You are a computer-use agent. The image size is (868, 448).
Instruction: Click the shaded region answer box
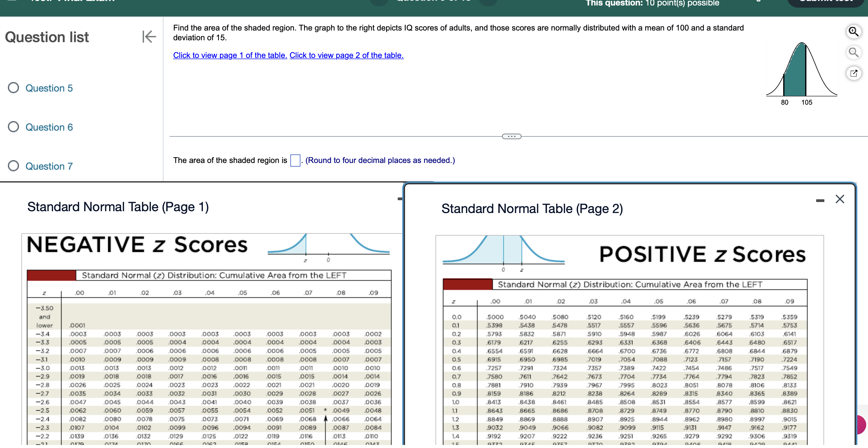click(x=295, y=161)
